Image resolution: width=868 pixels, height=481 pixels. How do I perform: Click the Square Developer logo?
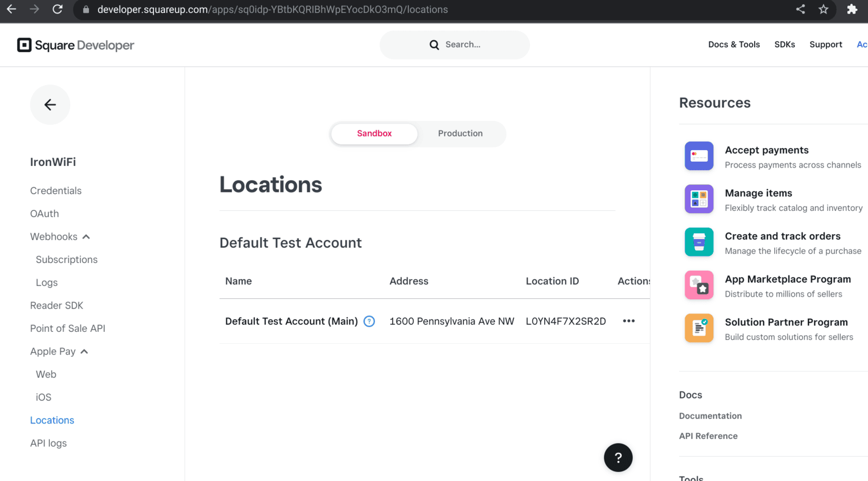pos(75,45)
